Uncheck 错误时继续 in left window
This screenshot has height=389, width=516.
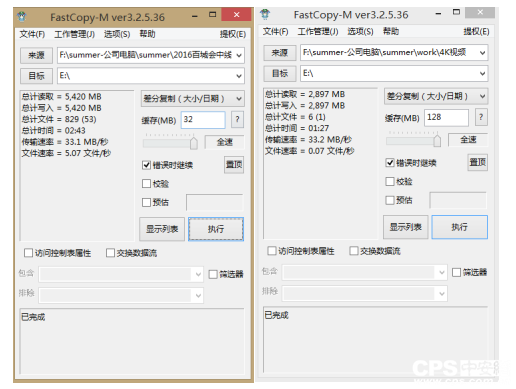tap(146, 165)
